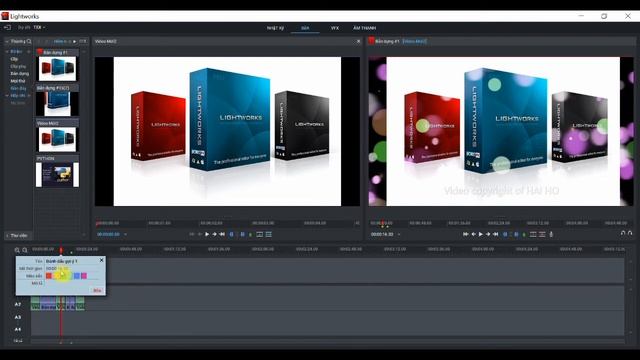Zoom in the timeline
Image resolution: width=640 pixels, height=360 pixels.
(17, 250)
